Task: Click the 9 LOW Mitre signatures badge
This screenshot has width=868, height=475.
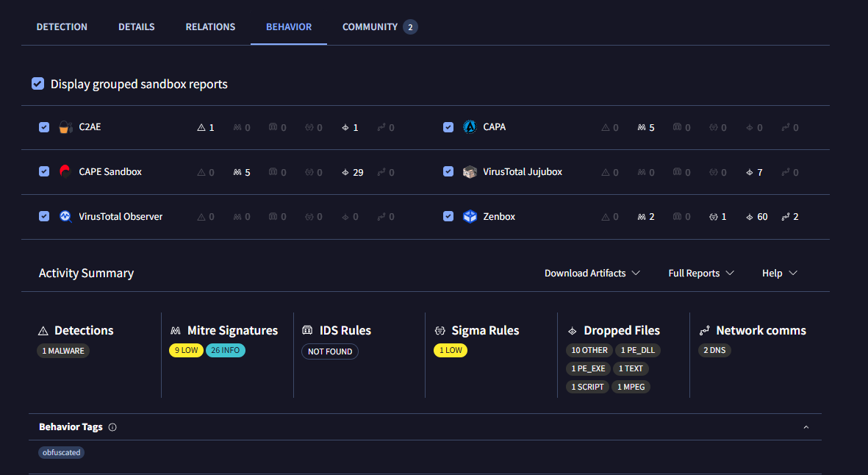Action: [x=186, y=351]
